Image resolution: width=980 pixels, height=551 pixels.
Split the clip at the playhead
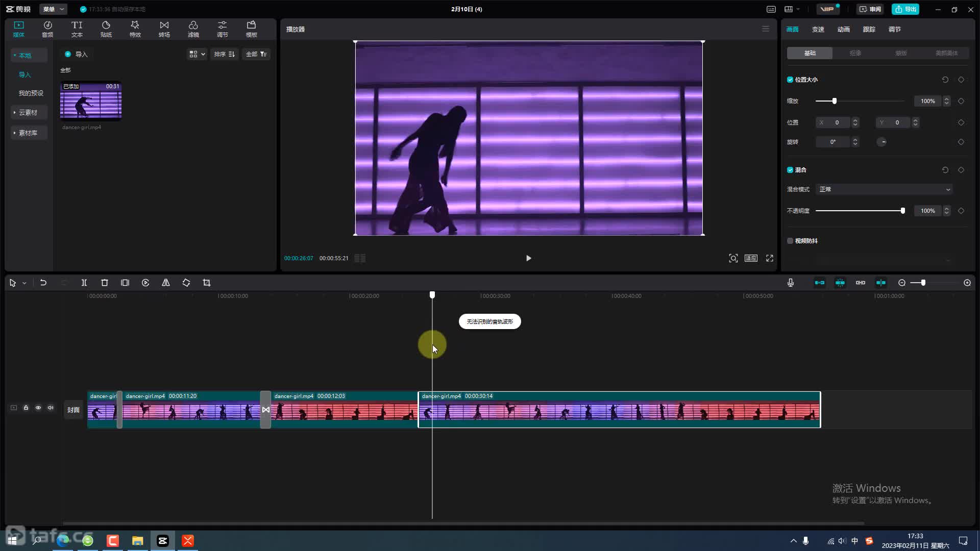tap(84, 283)
